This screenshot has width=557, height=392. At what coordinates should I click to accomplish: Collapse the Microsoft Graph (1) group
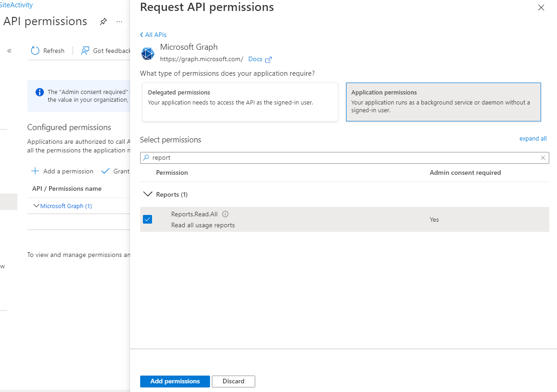pos(37,206)
